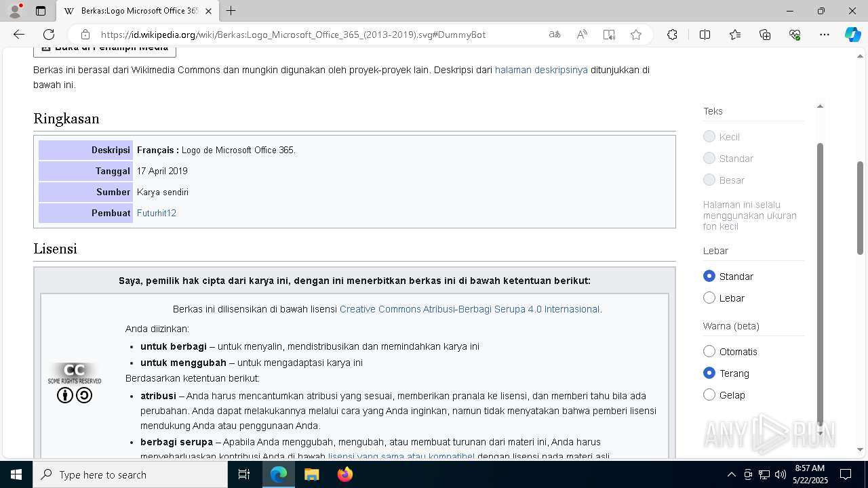Image resolution: width=868 pixels, height=488 pixels.
Task: Open Microsoft Edge taskbar icon
Action: [x=279, y=474]
